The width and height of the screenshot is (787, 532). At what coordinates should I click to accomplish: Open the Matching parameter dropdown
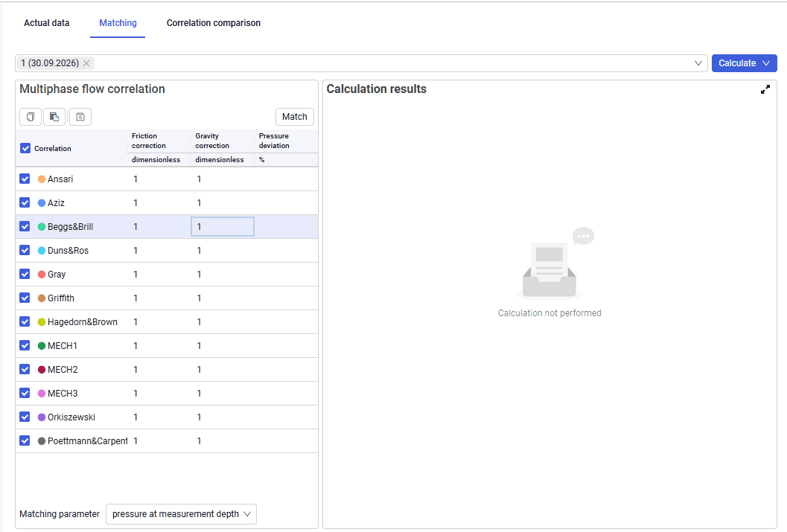click(x=181, y=514)
